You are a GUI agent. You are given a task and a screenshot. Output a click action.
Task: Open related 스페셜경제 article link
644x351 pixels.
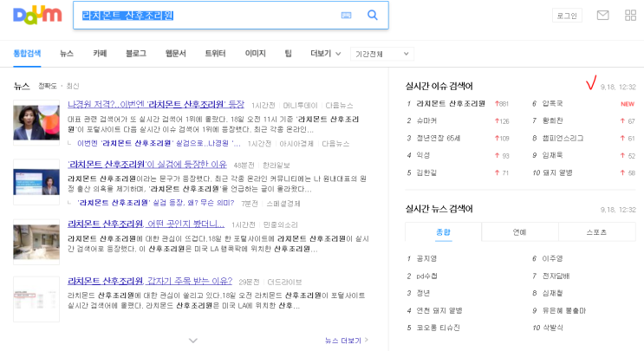tap(156, 203)
